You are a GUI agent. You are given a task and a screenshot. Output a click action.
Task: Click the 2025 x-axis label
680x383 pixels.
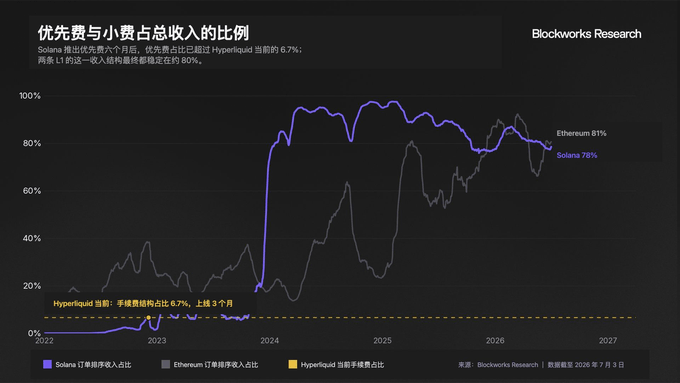coord(382,341)
